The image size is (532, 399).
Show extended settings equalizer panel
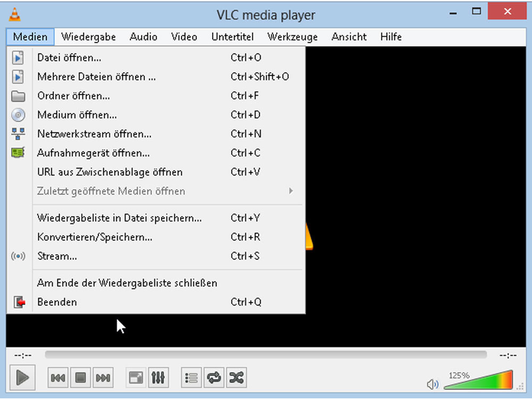[158, 378]
